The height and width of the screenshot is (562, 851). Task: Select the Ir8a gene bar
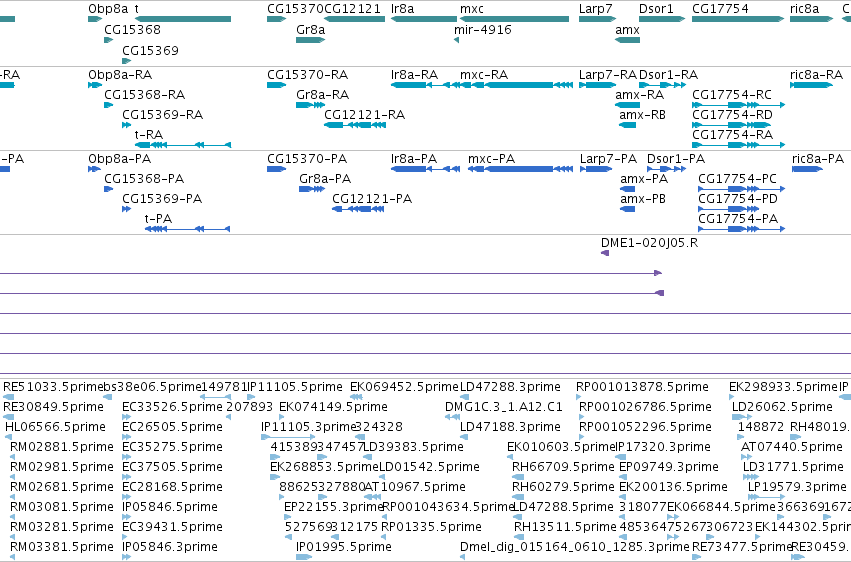[424, 19]
